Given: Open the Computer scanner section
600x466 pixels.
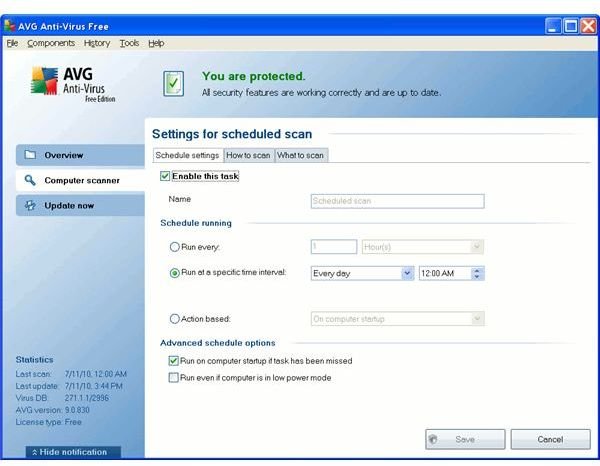Looking at the screenshot, I should [80, 180].
